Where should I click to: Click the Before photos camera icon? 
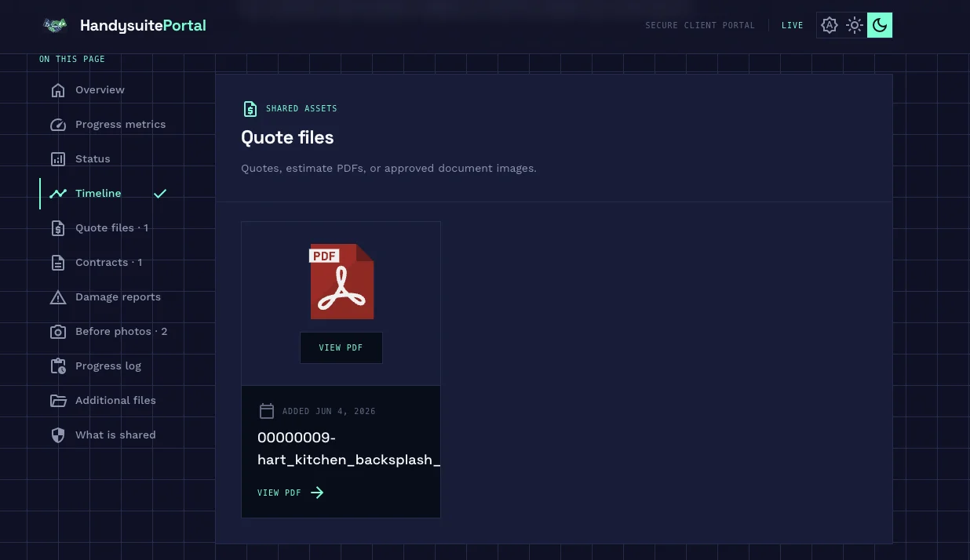(58, 332)
